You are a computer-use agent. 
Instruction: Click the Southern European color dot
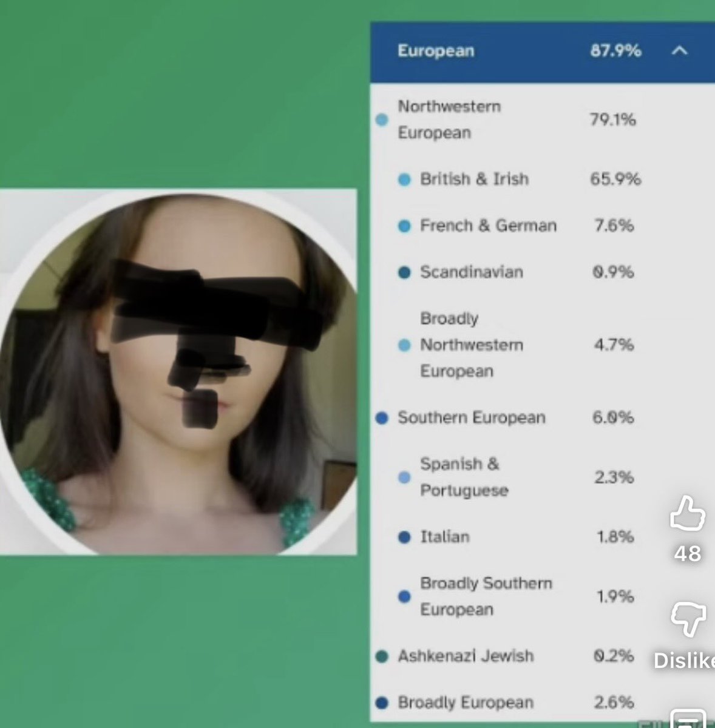(x=382, y=418)
